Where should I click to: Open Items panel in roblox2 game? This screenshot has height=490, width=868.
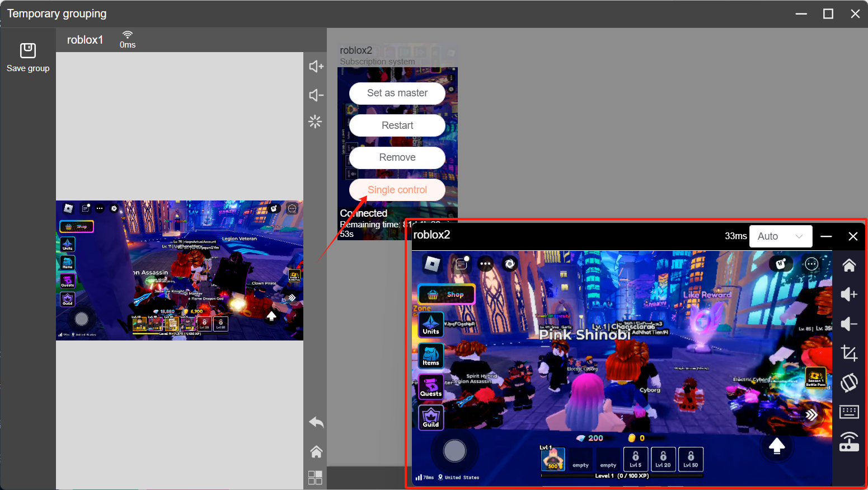click(431, 356)
